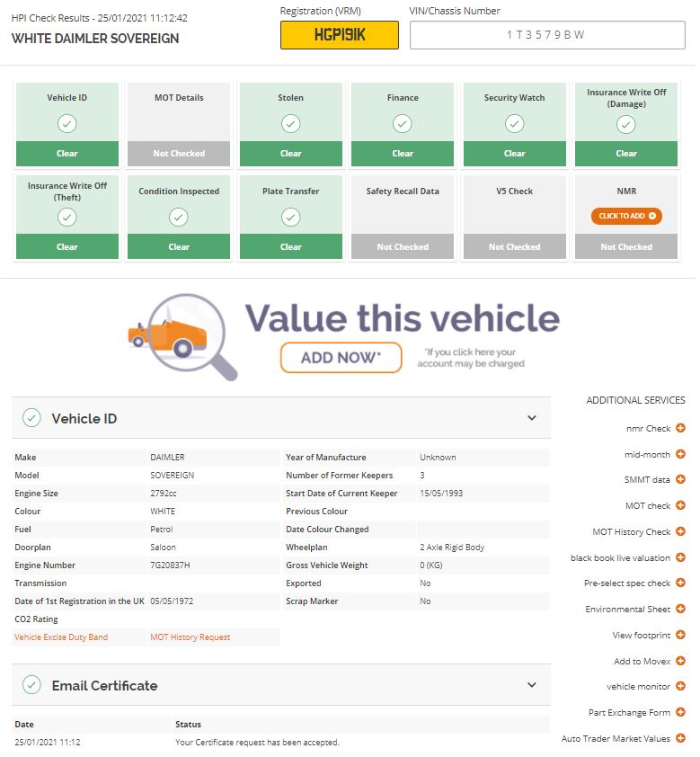Collapse the Vehicle ID section chevron
Screen dimensions: 700x757
click(532, 417)
